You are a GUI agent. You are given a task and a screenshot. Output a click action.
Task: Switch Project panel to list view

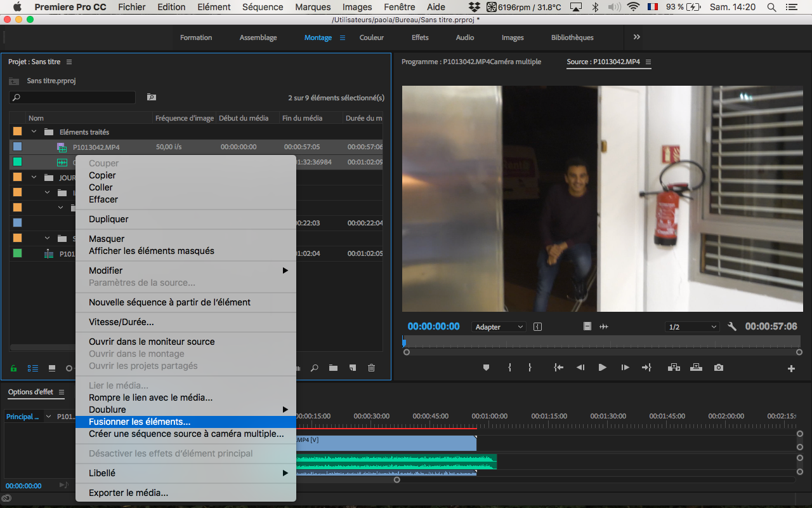tap(32, 368)
